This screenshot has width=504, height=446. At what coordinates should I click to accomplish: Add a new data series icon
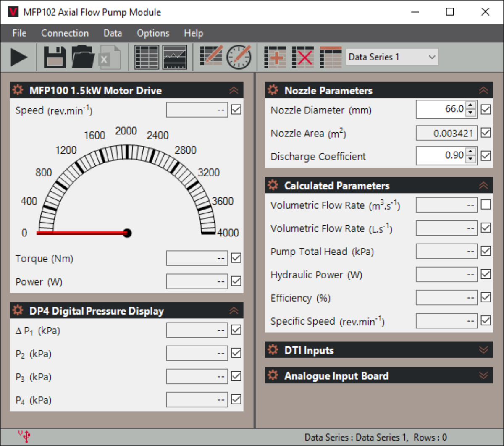(x=275, y=57)
